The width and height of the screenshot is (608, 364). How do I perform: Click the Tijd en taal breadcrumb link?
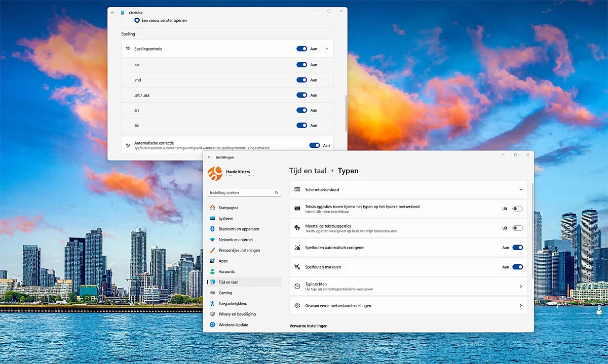coord(308,171)
